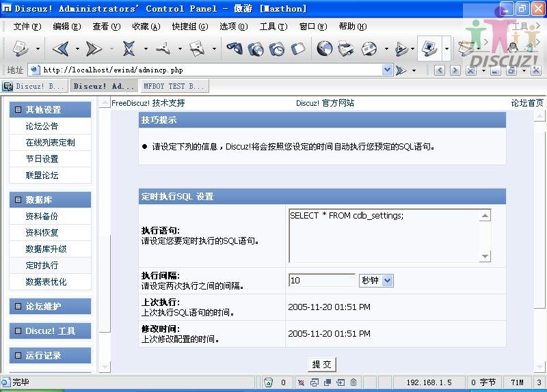547x392 pixels.
Task: Click the browser Forward arrow icon
Action: 94,48
